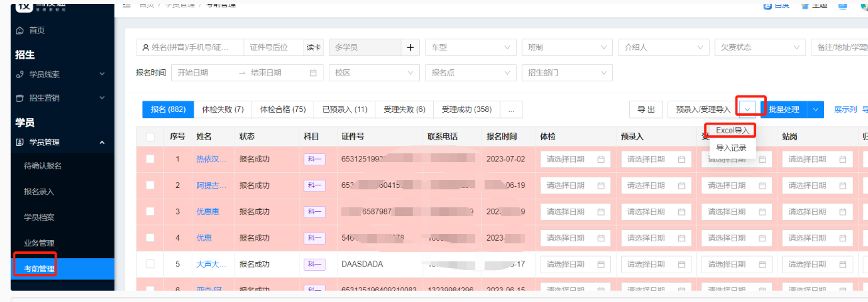Switch to the 已预录入 (11) tab
Viewport: 868px width, 302px height.
[345, 109]
